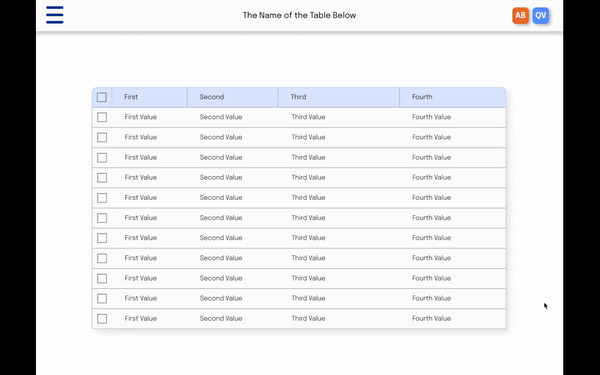Select "Fourth Value" in the first data row
Viewport: 600px width, 375px height.
[x=431, y=117]
